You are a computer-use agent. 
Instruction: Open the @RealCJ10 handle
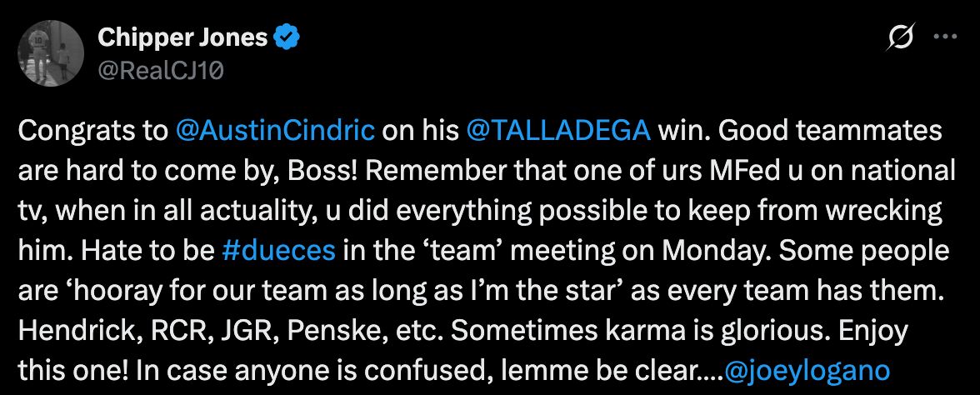point(162,72)
